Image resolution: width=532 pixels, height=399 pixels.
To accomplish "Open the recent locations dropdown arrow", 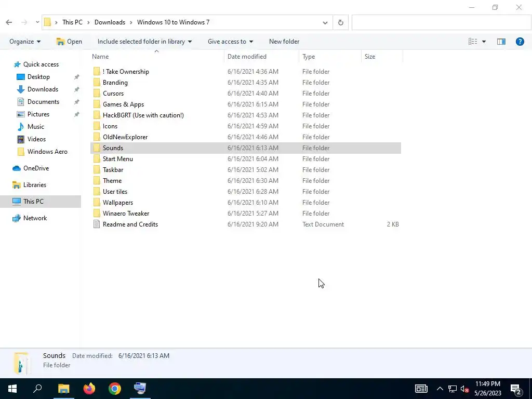I will (x=37, y=22).
